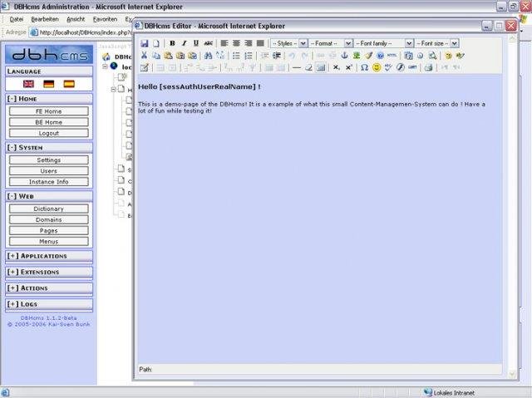Open the Pages button
The width and height of the screenshot is (532, 398).
[49, 230]
